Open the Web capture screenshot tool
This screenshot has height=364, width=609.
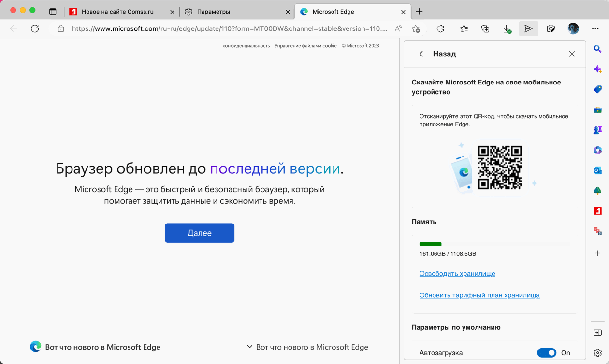551,28
